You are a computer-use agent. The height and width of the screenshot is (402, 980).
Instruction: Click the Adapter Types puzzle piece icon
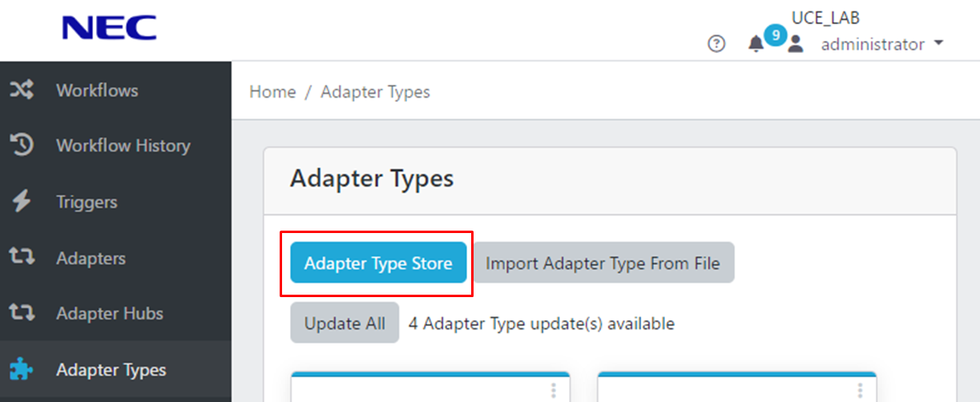click(x=21, y=370)
